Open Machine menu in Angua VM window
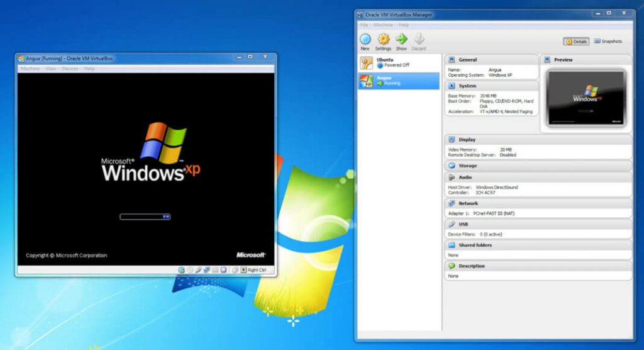 click(30, 69)
